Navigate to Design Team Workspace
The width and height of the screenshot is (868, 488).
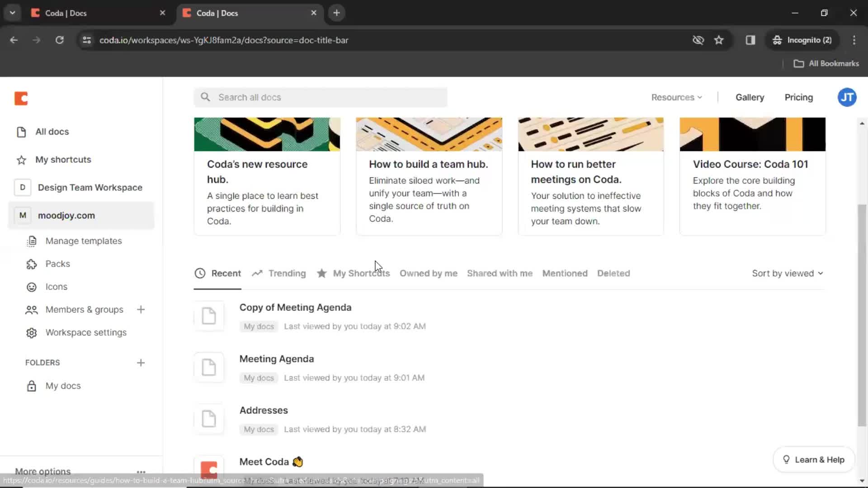click(x=90, y=187)
